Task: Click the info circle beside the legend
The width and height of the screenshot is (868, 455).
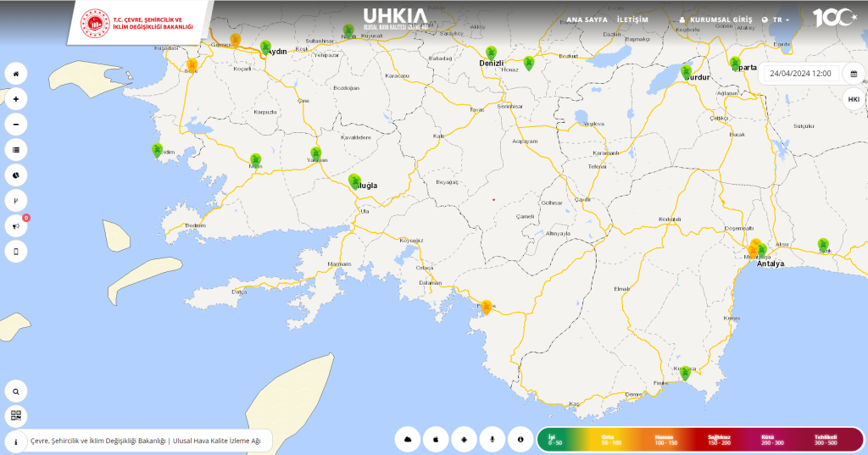Action: tap(520, 440)
